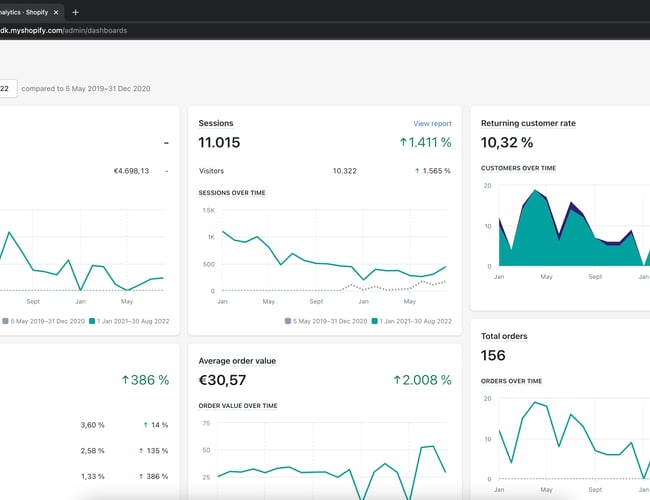Image resolution: width=650 pixels, height=500 pixels.
Task: Click the up arrow beside 14 %
Action: click(x=143, y=425)
